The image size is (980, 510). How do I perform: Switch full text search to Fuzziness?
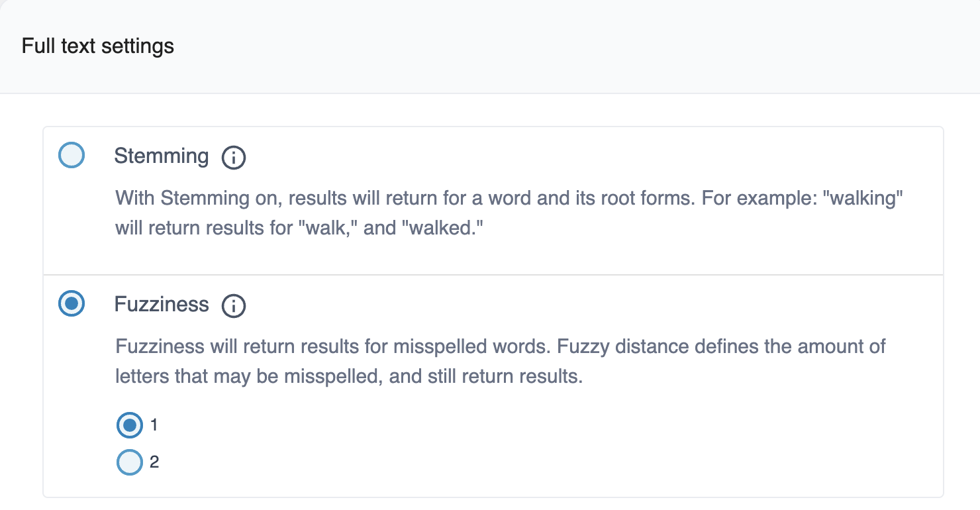(71, 304)
